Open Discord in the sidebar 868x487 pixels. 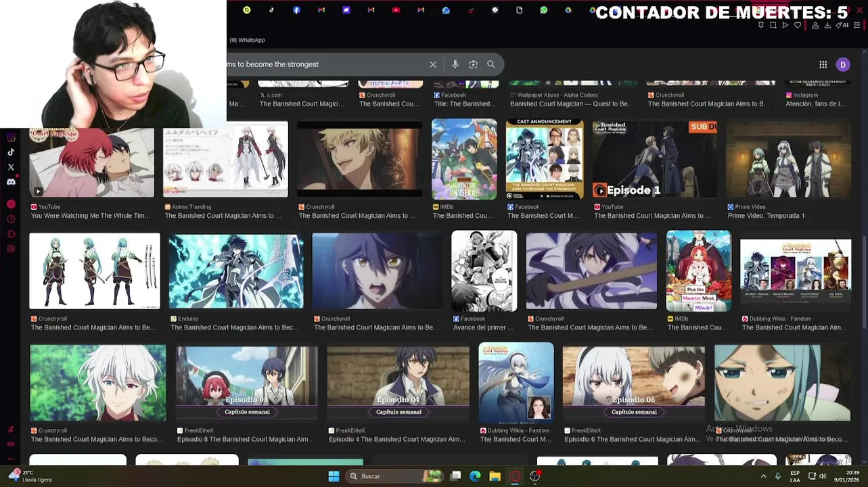pos(11,182)
